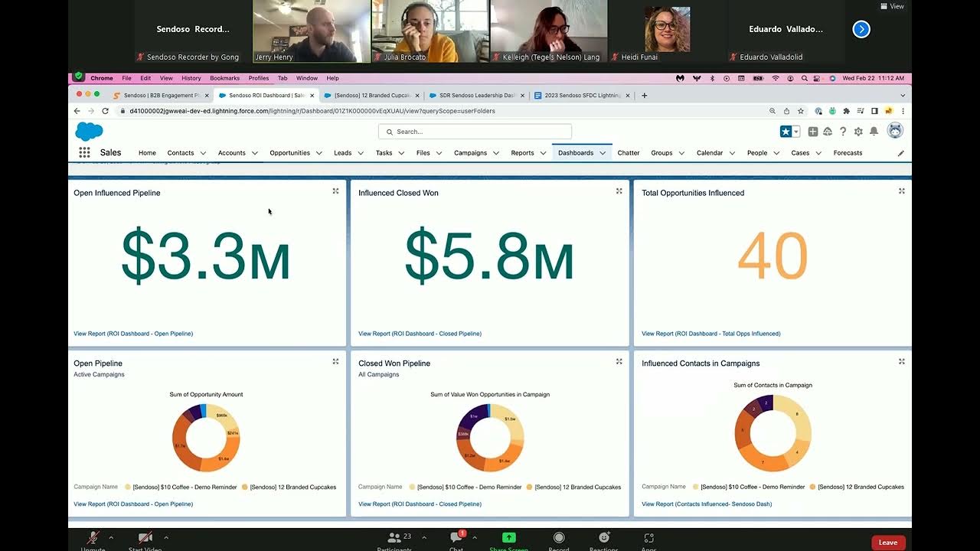Click Leave meeting button
This screenshot has height=551, width=980.
tap(888, 543)
